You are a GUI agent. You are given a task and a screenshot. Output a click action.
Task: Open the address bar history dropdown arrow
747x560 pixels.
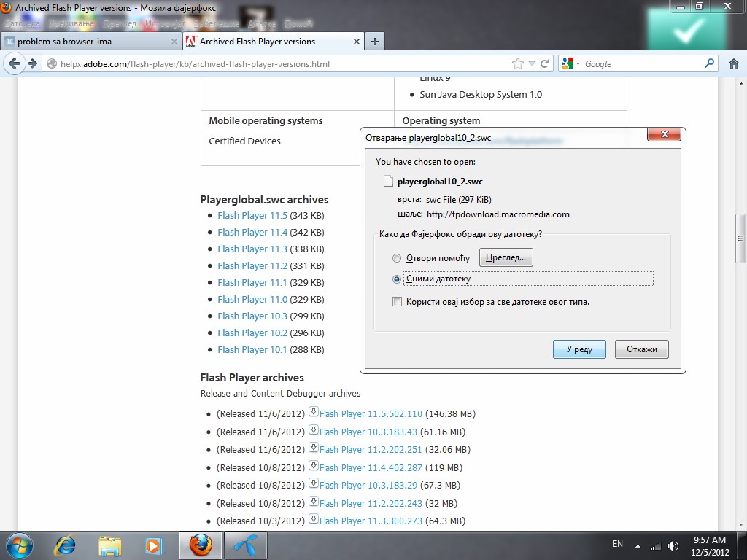(532, 64)
